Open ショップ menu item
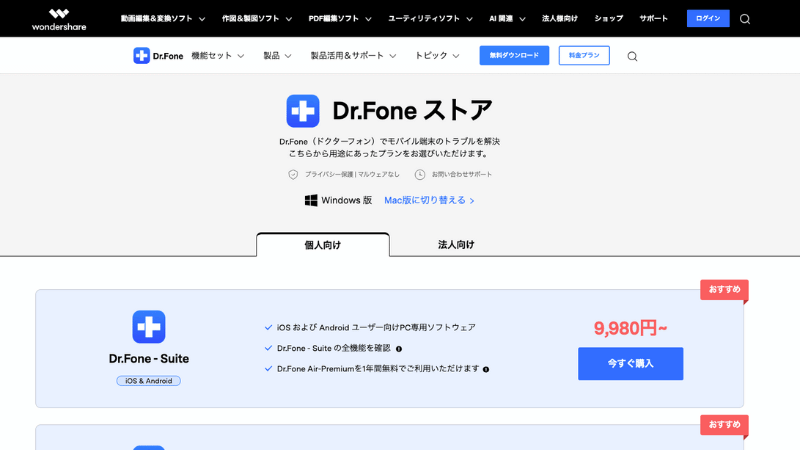Image resolution: width=800 pixels, height=450 pixels. (609, 18)
